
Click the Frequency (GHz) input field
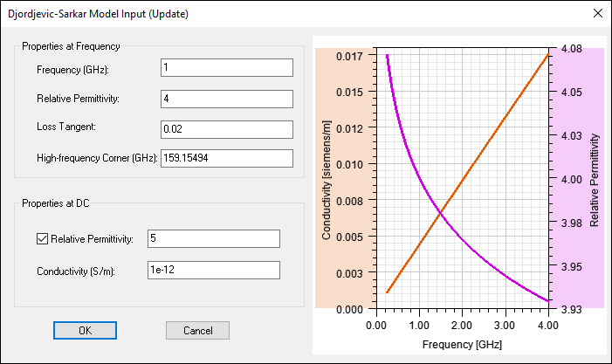click(x=227, y=69)
